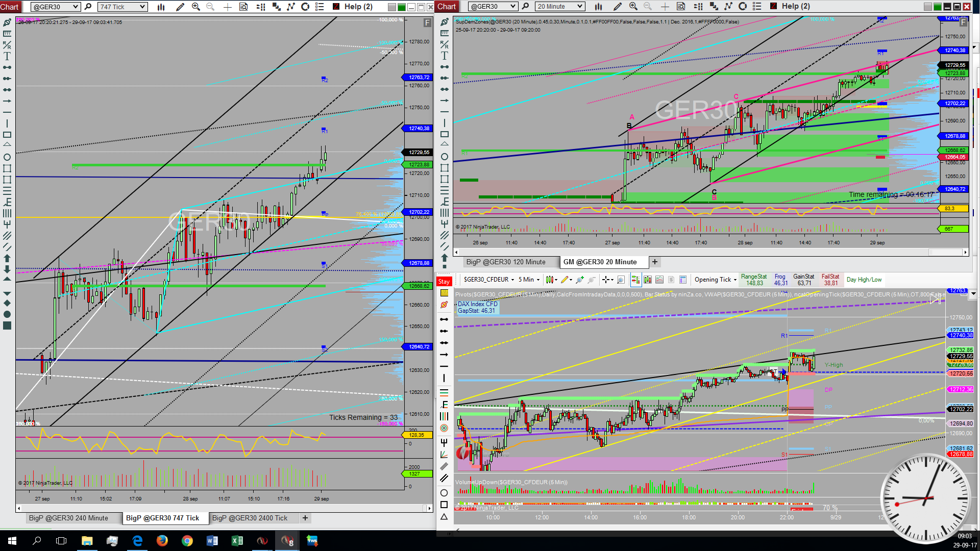Image resolution: width=980 pixels, height=551 pixels.
Task: Open chart style (bars) icon in left chart
Action: (x=161, y=7)
